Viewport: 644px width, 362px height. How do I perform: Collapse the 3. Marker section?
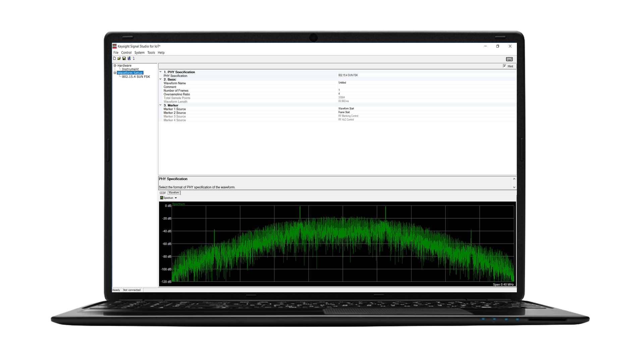point(161,105)
